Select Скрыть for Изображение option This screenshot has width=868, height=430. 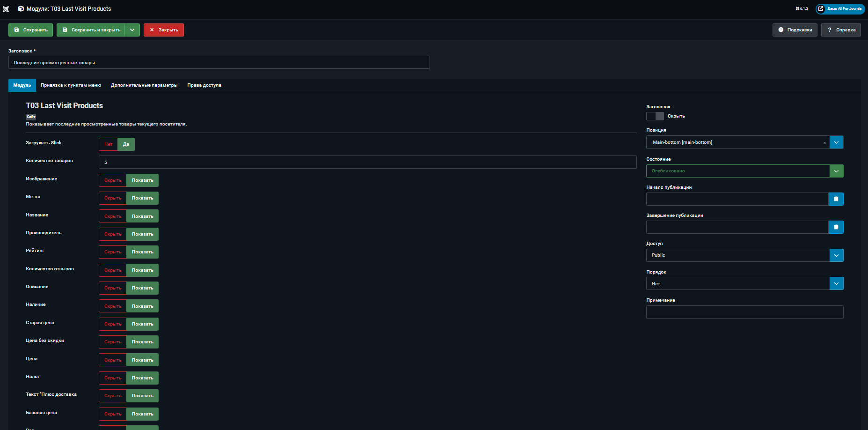113,180
